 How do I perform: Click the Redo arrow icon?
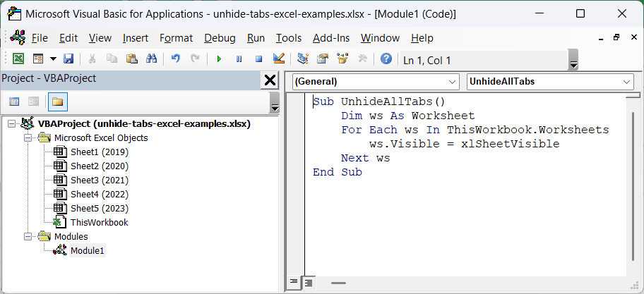195,59
